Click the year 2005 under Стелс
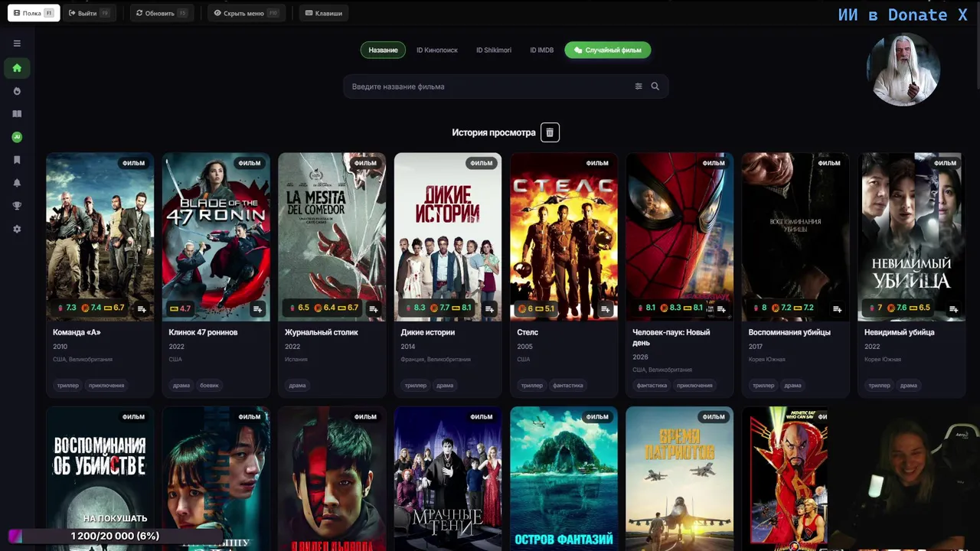The width and height of the screenshot is (980, 551). [x=524, y=347]
